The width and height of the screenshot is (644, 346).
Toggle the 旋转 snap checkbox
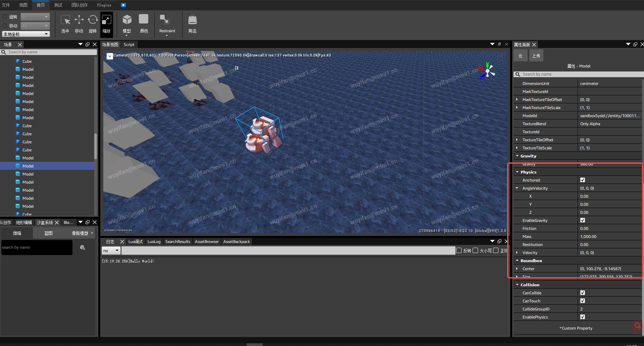click(x=5, y=16)
